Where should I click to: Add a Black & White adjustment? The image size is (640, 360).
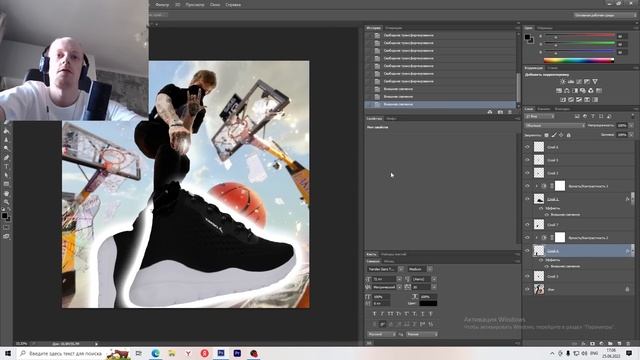(575, 91)
